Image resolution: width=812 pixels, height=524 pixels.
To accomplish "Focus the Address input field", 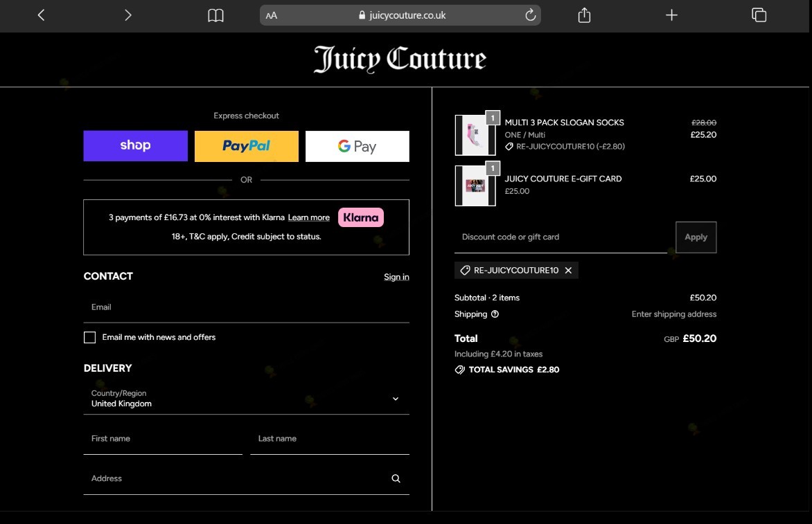I will click(x=247, y=478).
